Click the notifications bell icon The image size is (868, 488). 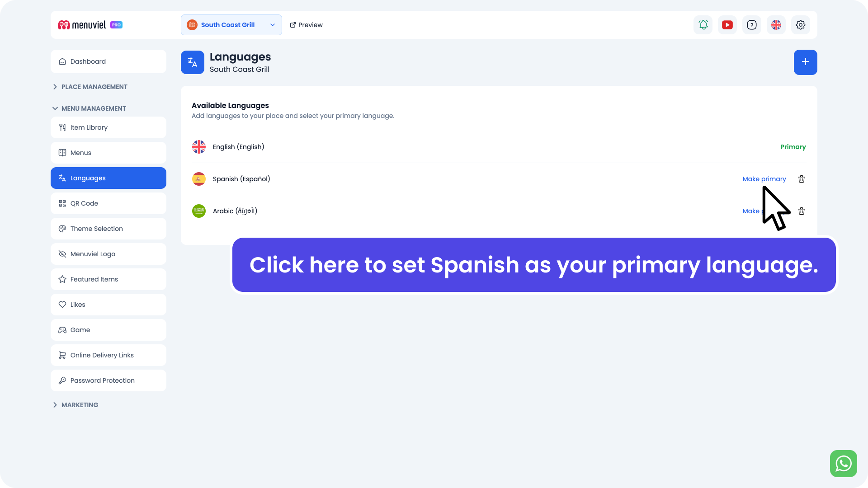point(703,25)
